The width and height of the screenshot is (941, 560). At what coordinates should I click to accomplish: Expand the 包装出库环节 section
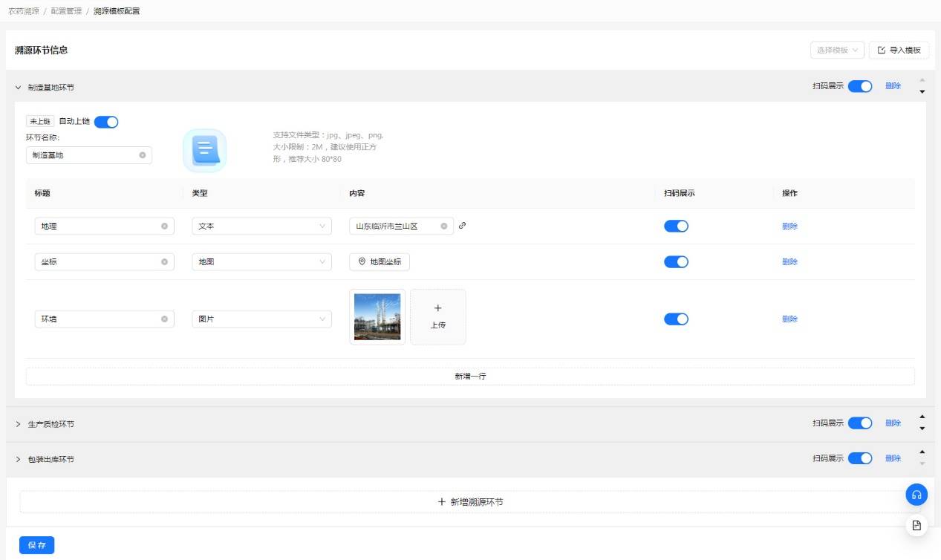coord(19,460)
